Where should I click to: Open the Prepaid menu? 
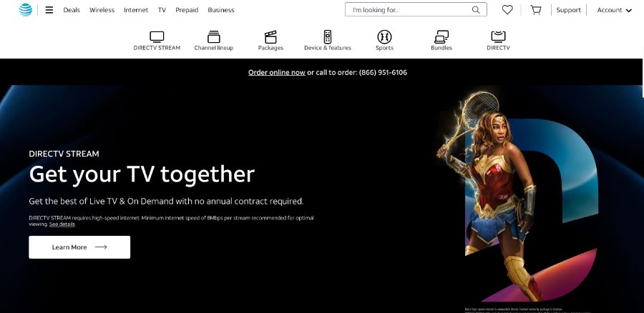[x=187, y=10]
